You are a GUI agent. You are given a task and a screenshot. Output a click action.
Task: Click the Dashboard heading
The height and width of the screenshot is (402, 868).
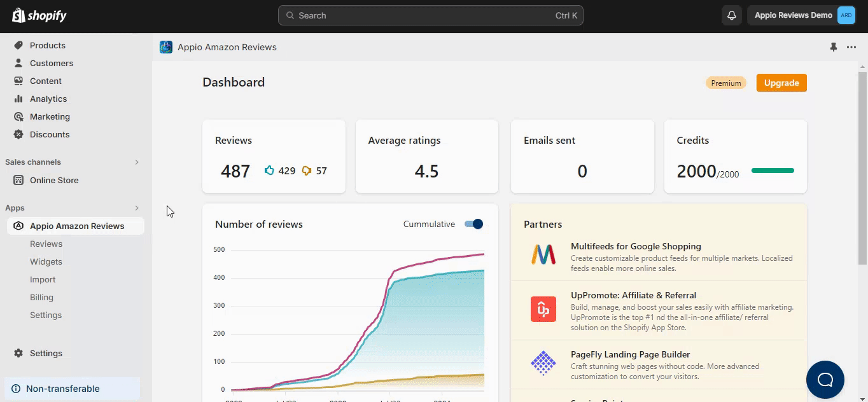(x=234, y=82)
